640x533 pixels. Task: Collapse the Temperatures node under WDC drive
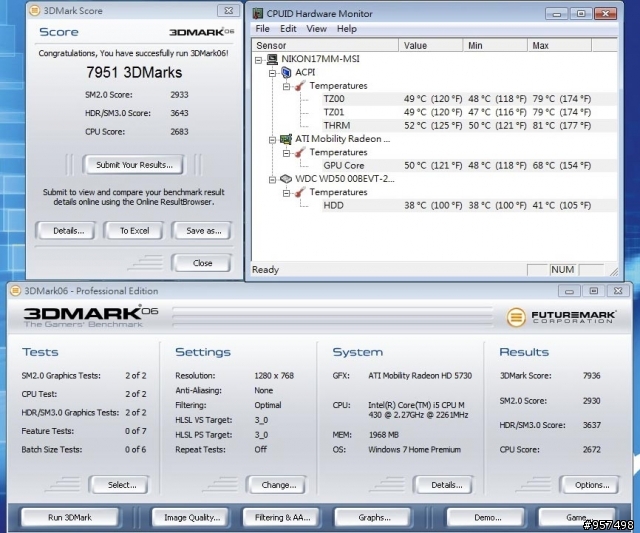[286, 193]
